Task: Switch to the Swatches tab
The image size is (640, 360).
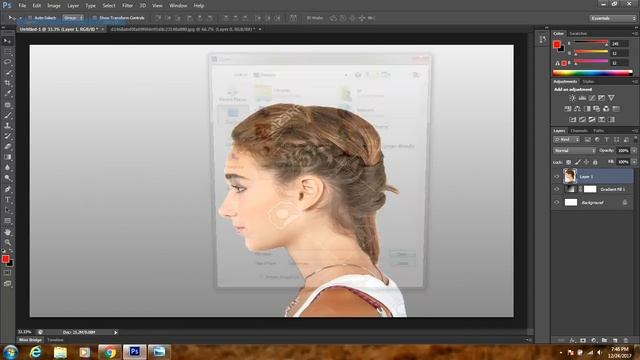Action: pos(578,33)
